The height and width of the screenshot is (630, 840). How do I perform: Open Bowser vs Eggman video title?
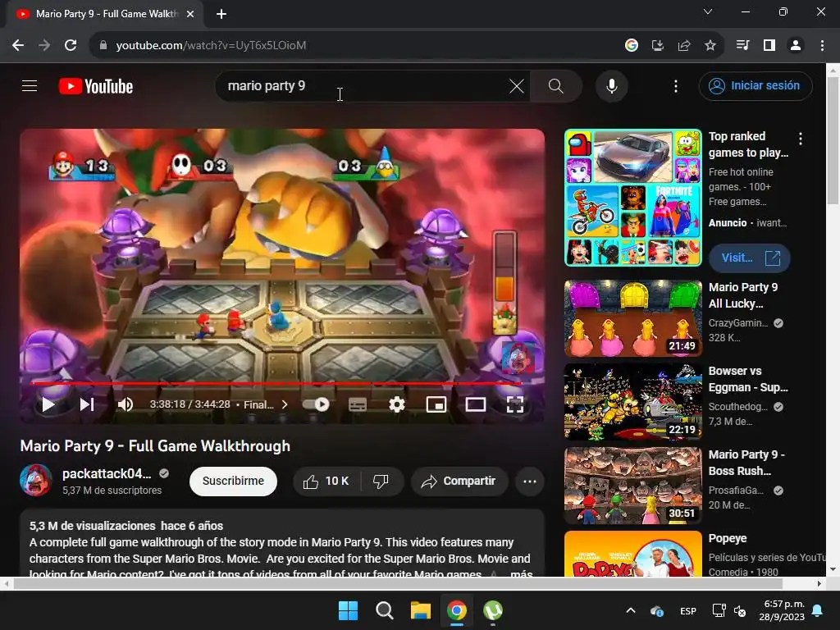click(x=748, y=379)
